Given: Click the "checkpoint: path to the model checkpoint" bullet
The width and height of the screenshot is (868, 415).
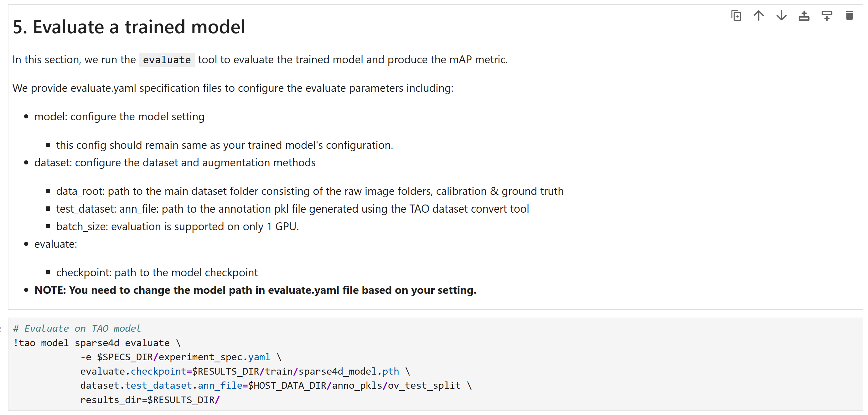Looking at the screenshot, I should (157, 272).
